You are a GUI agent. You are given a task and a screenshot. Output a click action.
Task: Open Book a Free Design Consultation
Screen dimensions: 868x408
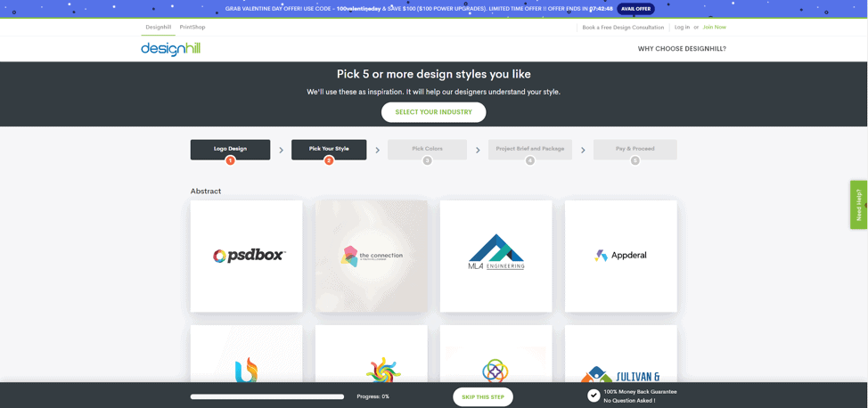pos(623,27)
